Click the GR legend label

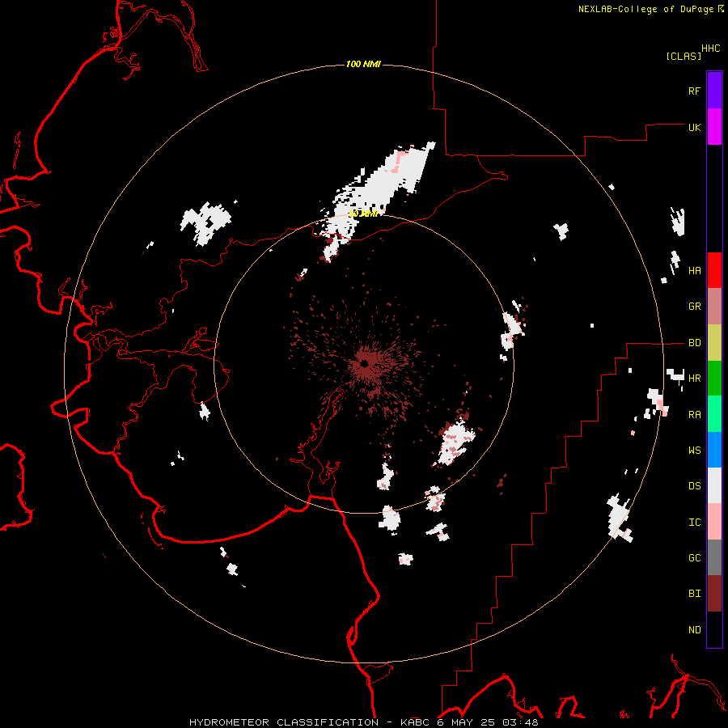(694, 307)
